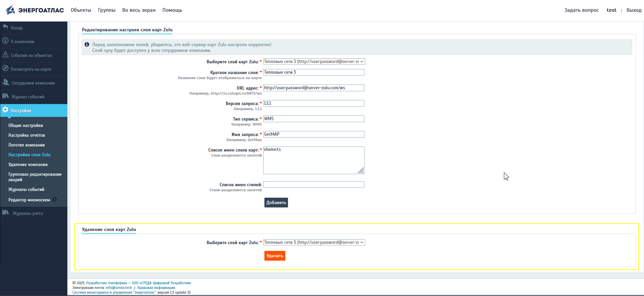The height and width of the screenshot is (296, 644).
Task: Select Логотип компании in settings submenu
Action: pos(27,145)
